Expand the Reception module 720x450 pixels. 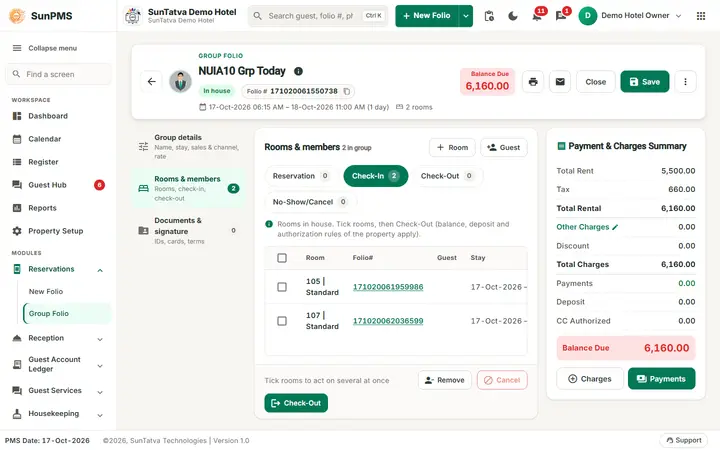[100, 339]
